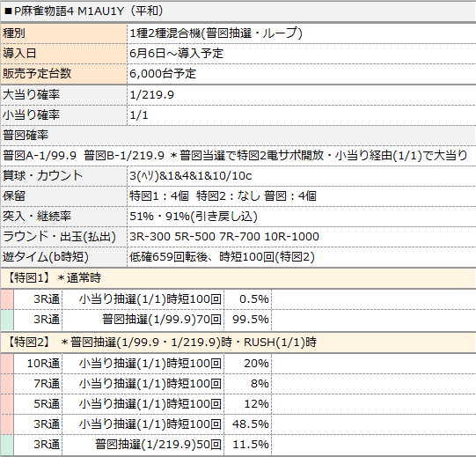Click the '普図A-1/99.9 普図B-1/219.9' description line
This screenshot has height=457, width=476.
coord(235,156)
